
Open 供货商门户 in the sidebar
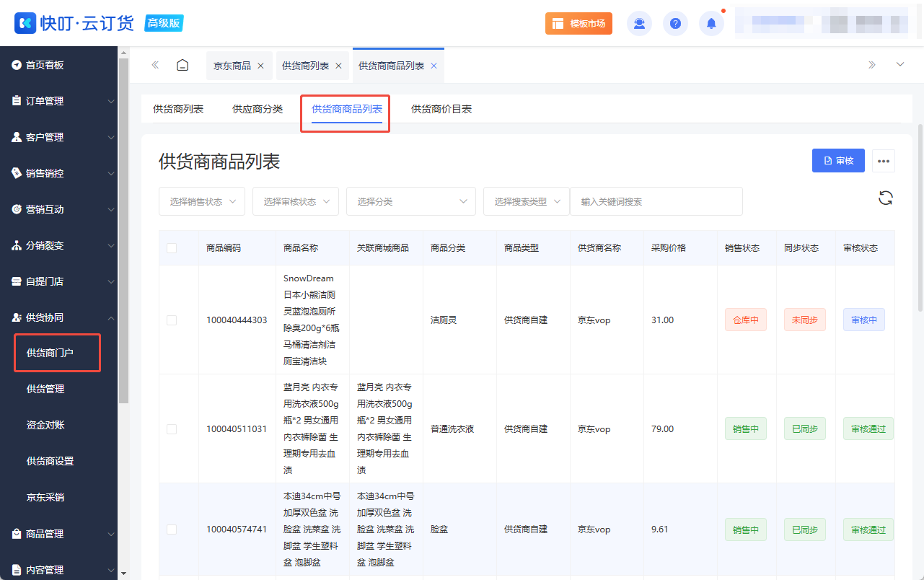[x=50, y=353]
